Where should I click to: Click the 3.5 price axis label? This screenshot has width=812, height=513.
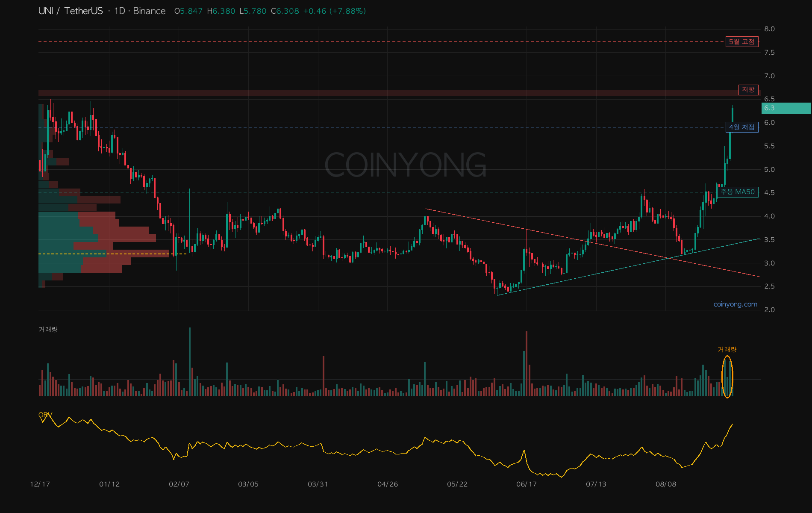(x=769, y=240)
